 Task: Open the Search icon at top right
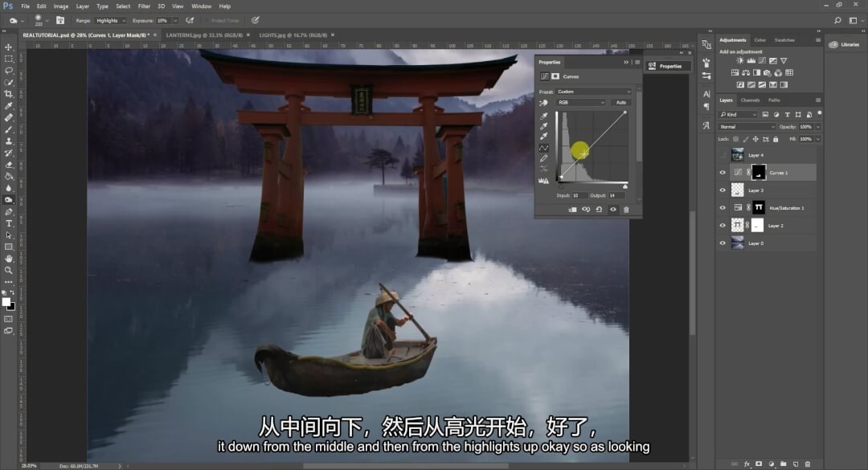837,20
